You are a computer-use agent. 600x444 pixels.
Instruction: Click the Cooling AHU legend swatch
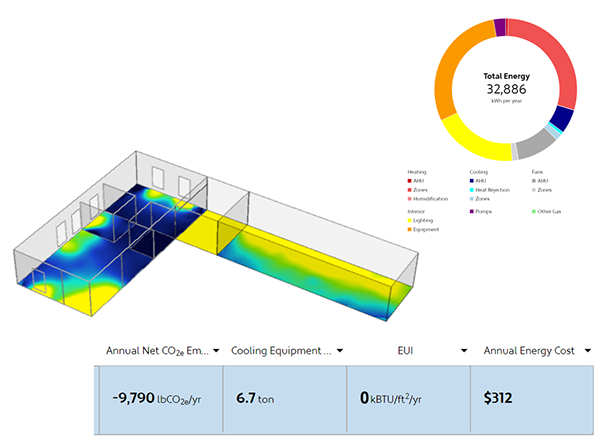pyautogui.click(x=471, y=180)
